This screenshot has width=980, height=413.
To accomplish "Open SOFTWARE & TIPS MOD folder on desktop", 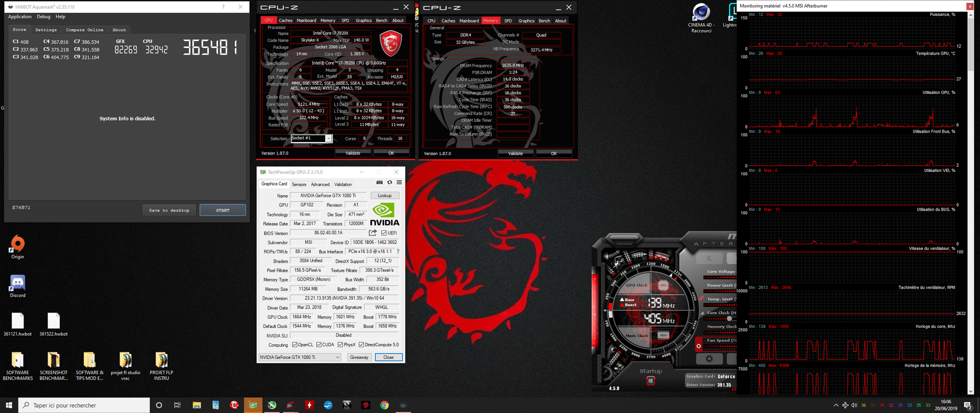I will tap(89, 366).
